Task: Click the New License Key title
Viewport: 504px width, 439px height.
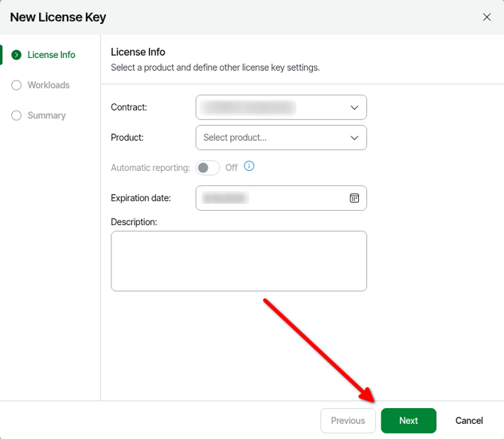Action: (x=58, y=17)
